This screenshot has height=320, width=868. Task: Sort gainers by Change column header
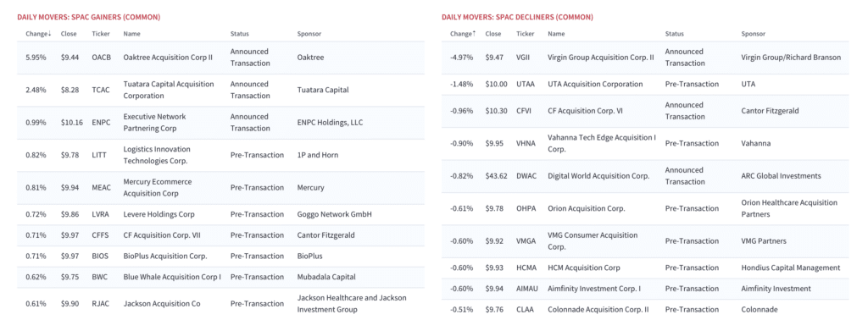[x=38, y=34]
